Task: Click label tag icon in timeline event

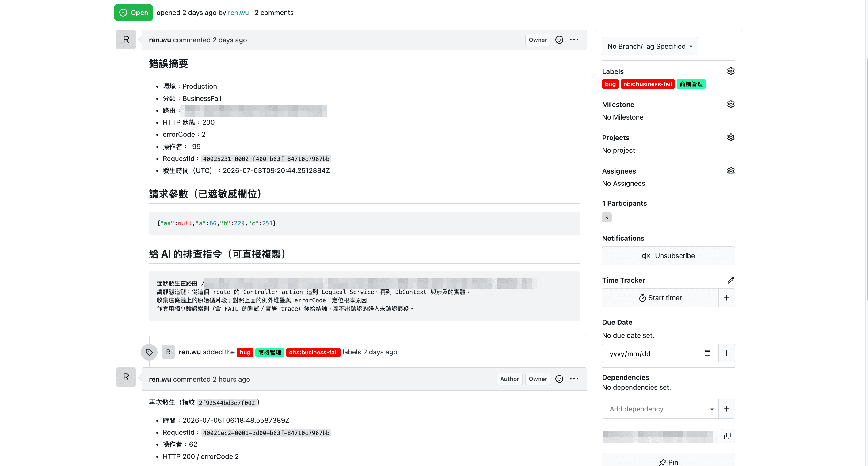Action: [x=149, y=353]
